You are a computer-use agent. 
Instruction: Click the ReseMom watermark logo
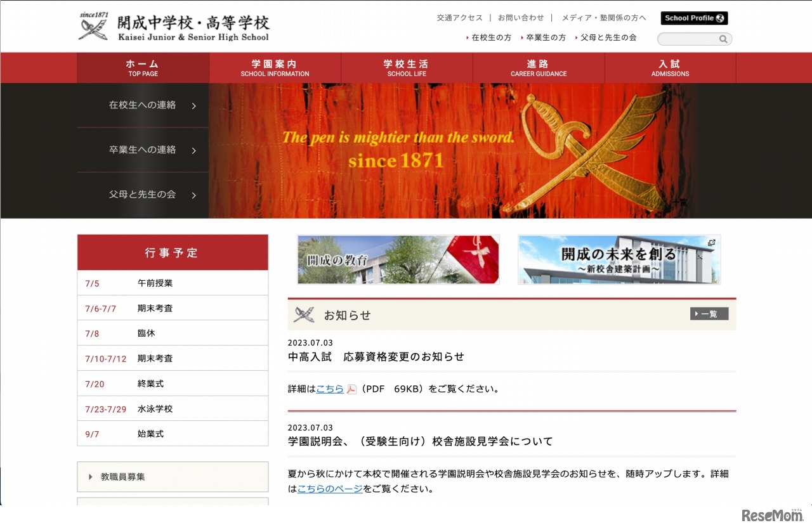773,515
